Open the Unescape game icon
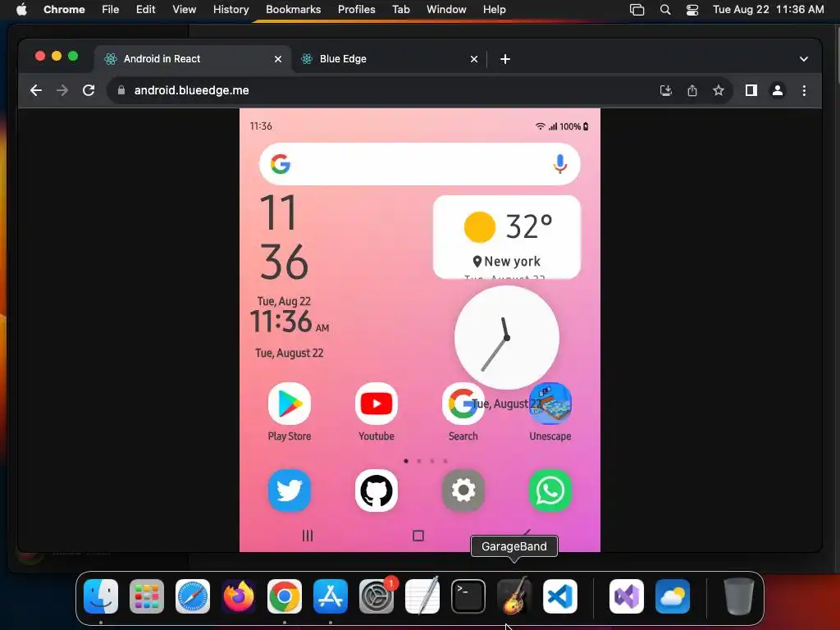The height and width of the screenshot is (630, 840). coord(550,404)
